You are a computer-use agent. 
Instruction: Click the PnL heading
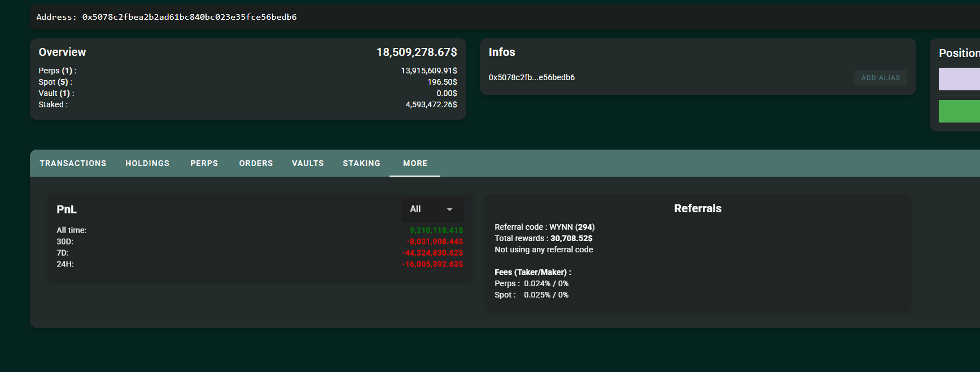click(x=67, y=209)
